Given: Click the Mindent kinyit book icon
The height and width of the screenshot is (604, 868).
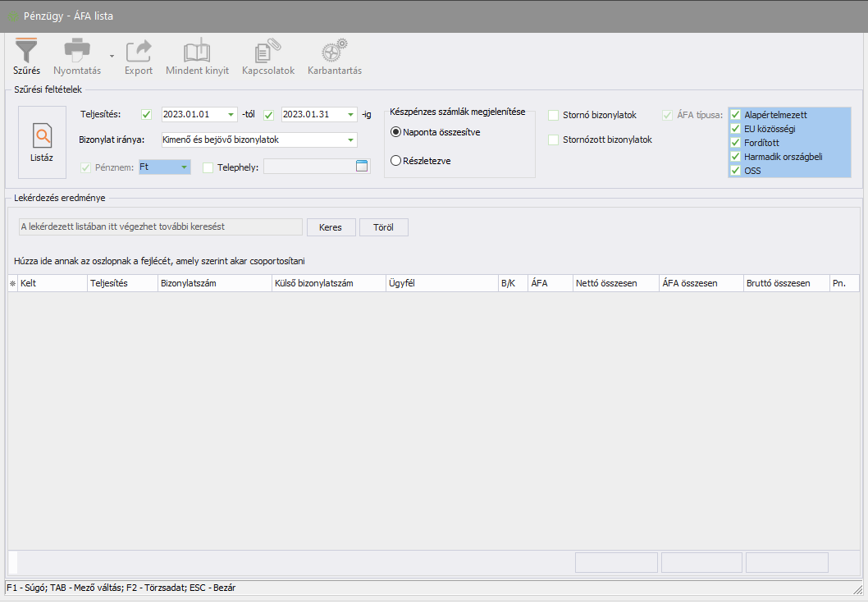Looking at the screenshot, I should [x=197, y=51].
